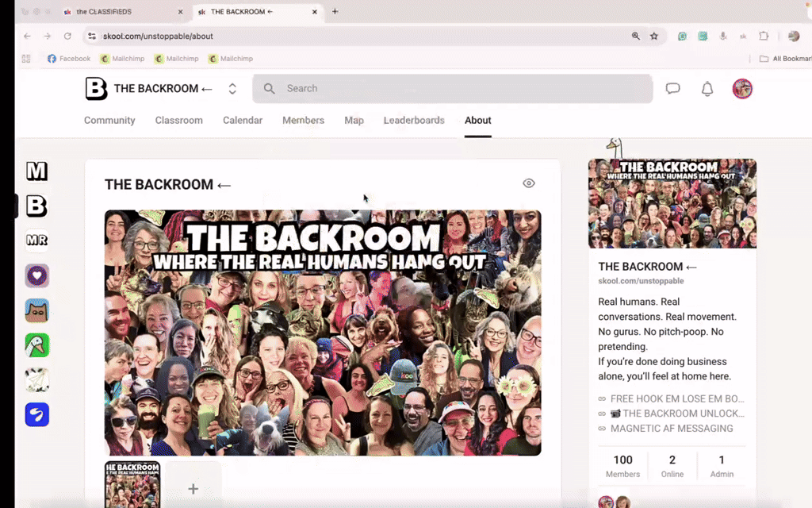Image resolution: width=812 pixels, height=508 pixels.
Task: Add new media with plus tile
Action: coord(193,488)
